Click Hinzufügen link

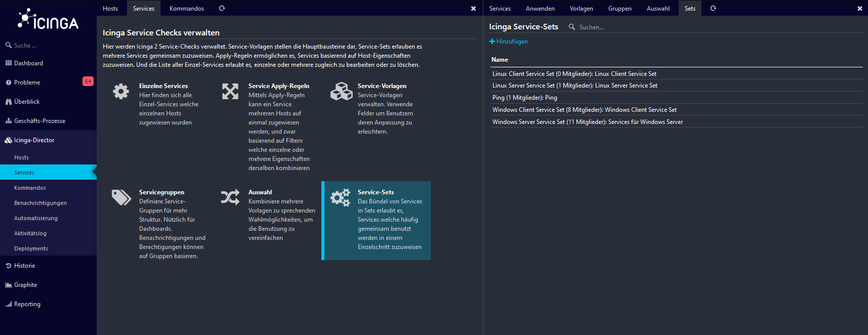pyautogui.click(x=512, y=41)
